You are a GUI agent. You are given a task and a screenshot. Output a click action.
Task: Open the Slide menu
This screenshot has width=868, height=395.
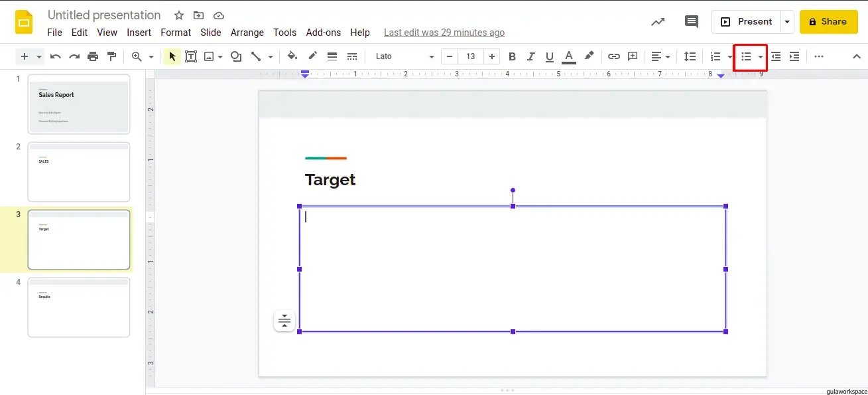point(211,33)
